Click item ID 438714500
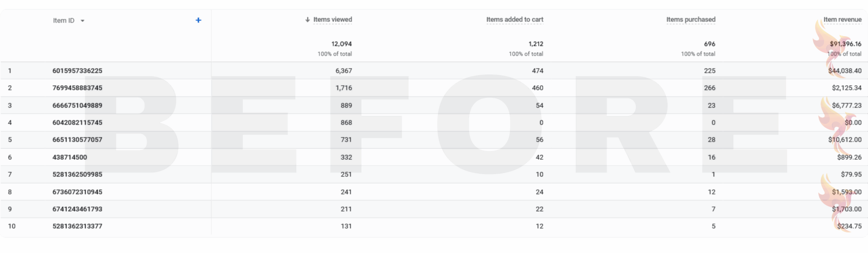 (70, 157)
